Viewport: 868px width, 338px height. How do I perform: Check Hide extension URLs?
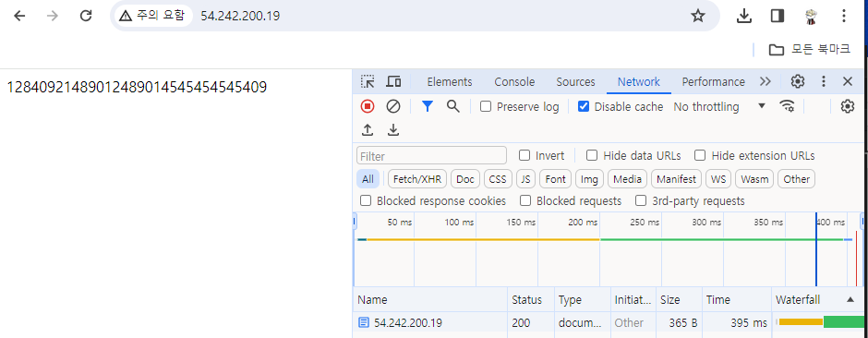tap(700, 155)
